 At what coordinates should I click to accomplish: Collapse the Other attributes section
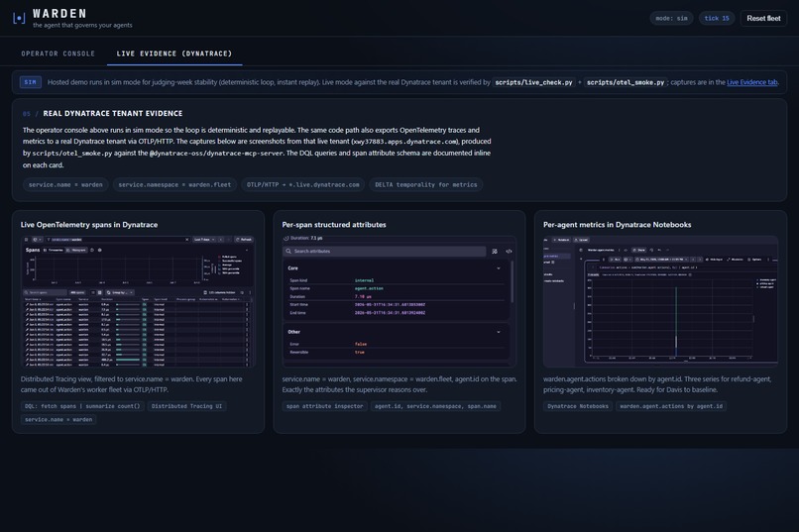point(499,332)
